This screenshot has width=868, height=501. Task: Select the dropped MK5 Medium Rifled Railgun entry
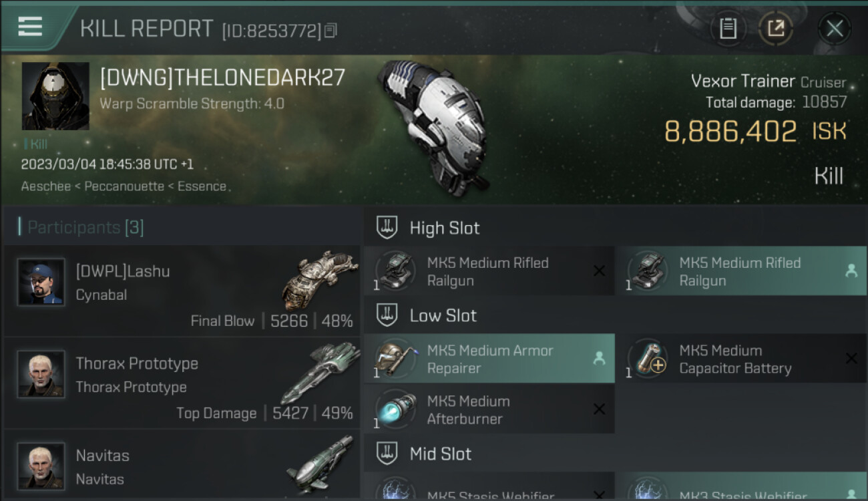741,271
